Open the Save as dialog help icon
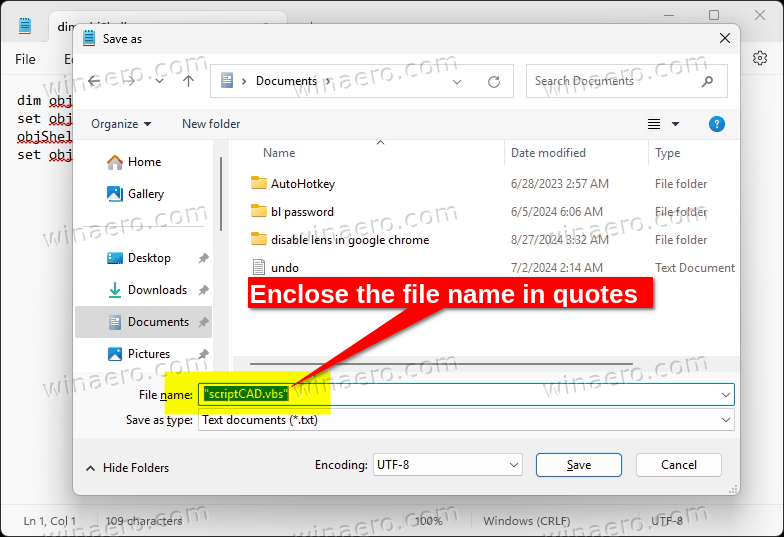This screenshot has width=784, height=537. 716,124
